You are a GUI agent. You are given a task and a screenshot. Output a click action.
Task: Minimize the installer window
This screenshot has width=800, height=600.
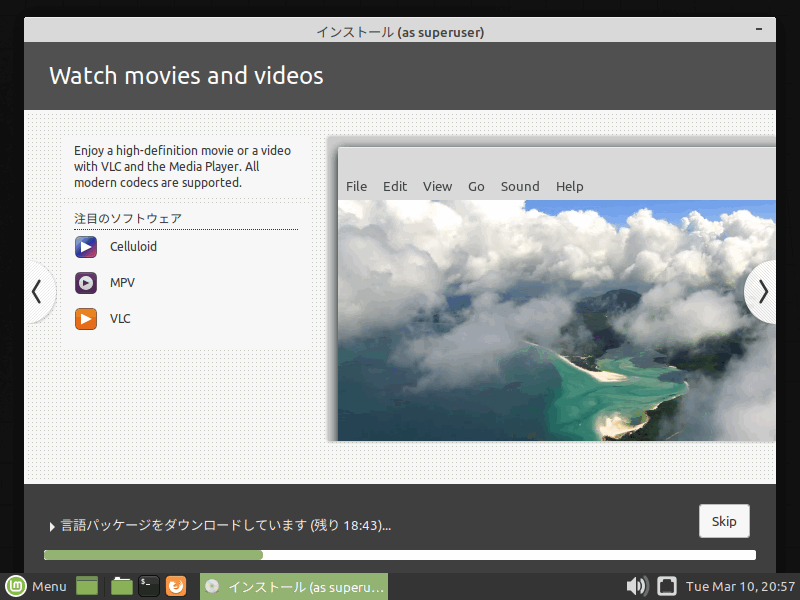click(x=759, y=30)
